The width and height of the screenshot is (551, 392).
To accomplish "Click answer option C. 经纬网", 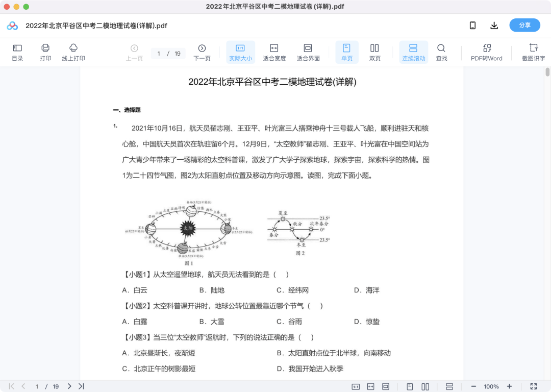I will [293, 290].
